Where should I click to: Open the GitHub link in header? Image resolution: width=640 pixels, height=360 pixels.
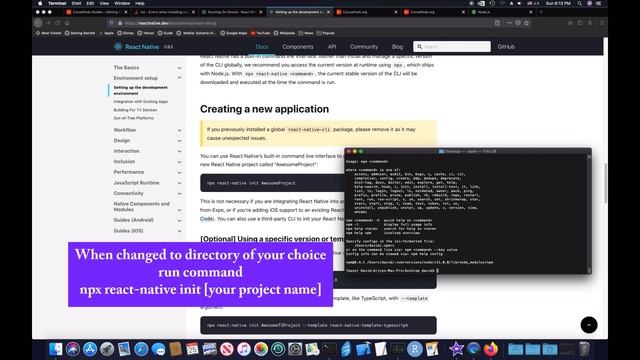(x=506, y=47)
